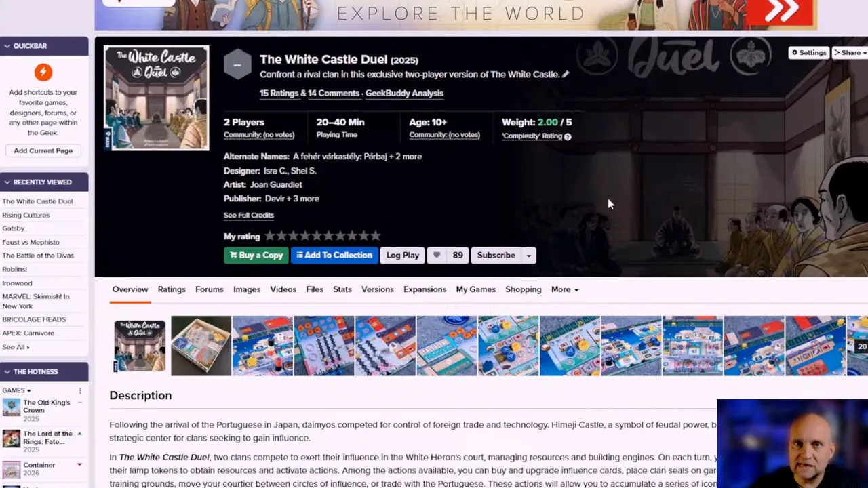Click the heart icon to like this game
Screen dimensions: 868x488
click(x=437, y=256)
